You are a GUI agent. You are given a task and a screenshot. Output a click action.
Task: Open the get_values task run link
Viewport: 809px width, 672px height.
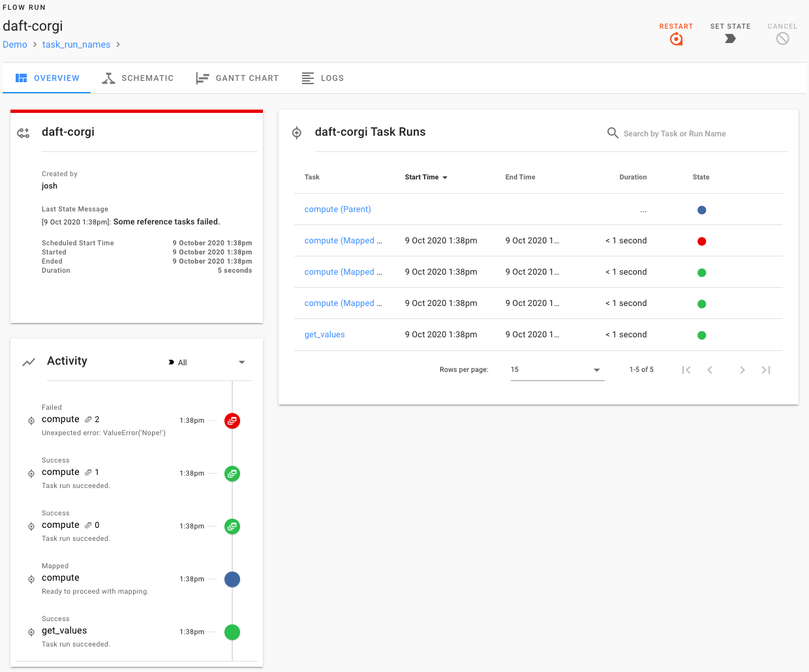(324, 335)
